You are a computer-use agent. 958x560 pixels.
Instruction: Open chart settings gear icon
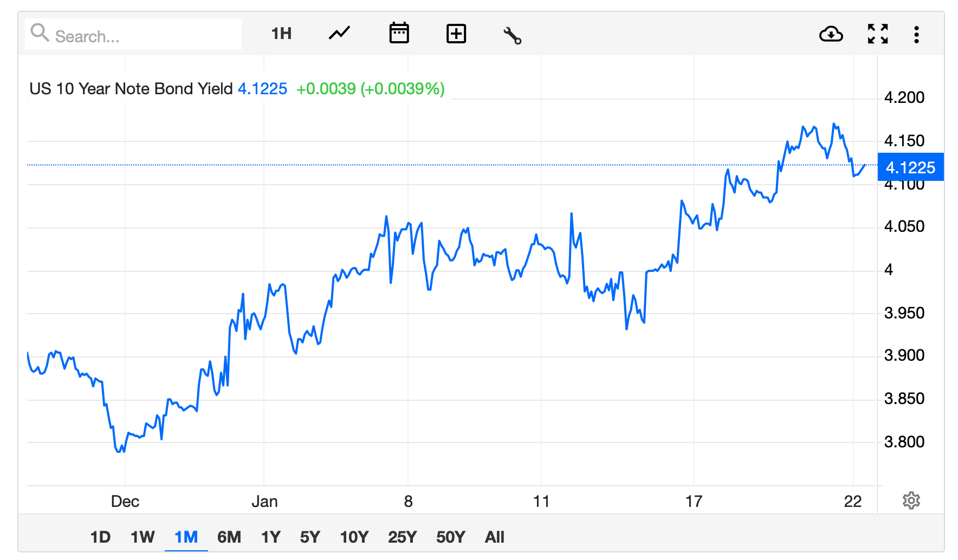tap(911, 500)
